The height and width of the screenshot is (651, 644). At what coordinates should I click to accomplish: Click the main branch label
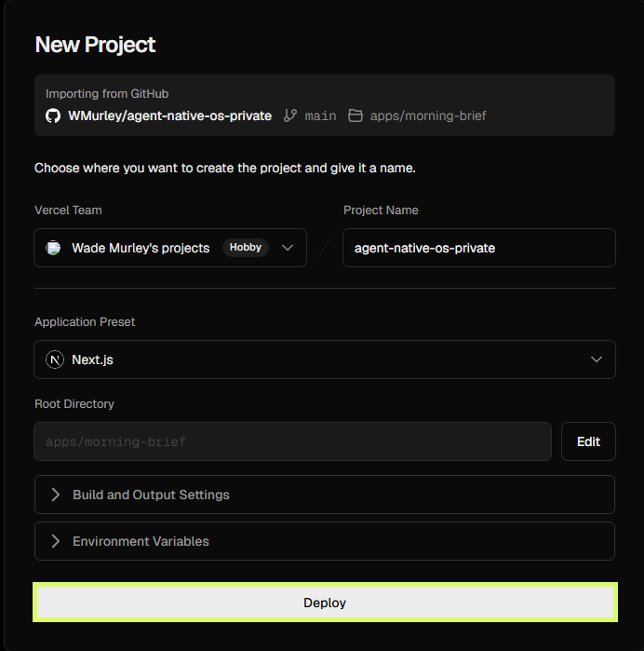(x=320, y=115)
